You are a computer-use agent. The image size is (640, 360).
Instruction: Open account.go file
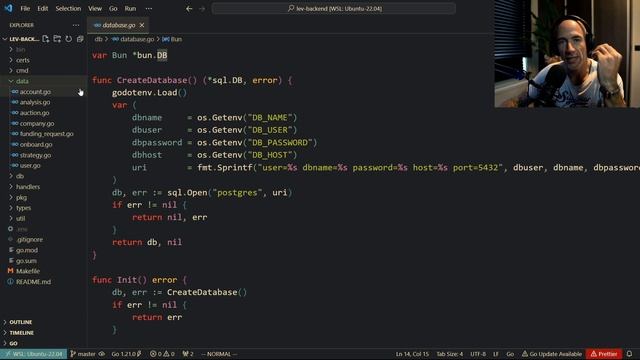[x=35, y=92]
